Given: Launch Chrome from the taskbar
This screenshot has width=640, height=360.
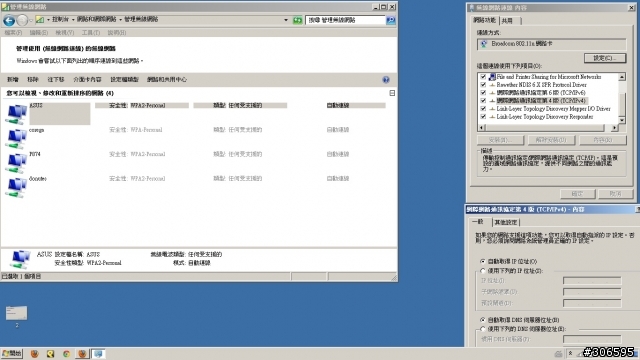Looking at the screenshot, I should point(66,354).
